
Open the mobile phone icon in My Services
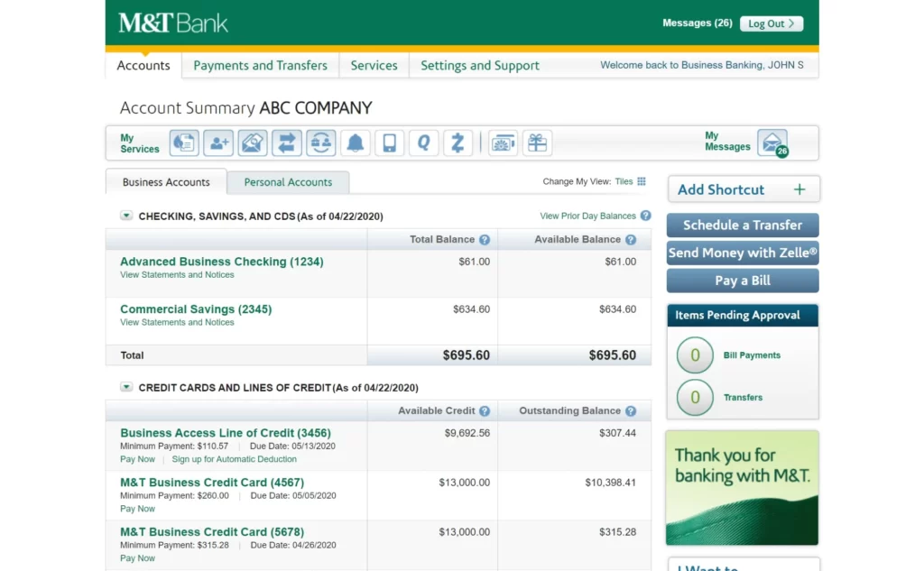pyautogui.click(x=389, y=143)
